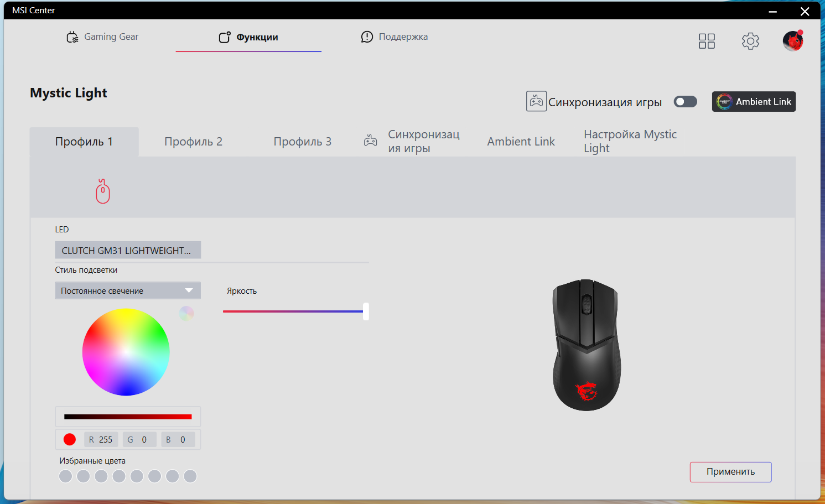Click the small color palette circle icon

pos(186,314)
